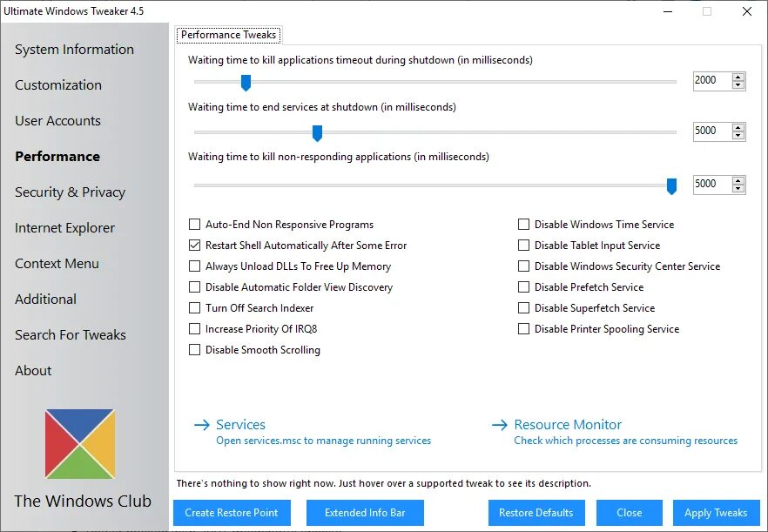Switch to Context Menu section
768x532 pixels.
click(57, 264)
